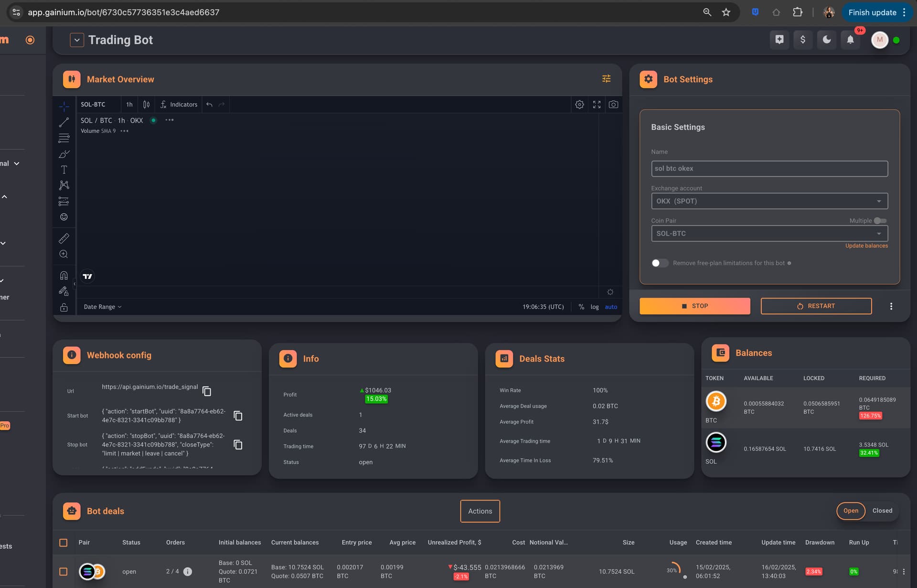
Task: Check the select-all deals header checkbox
Action: point(64,543)
